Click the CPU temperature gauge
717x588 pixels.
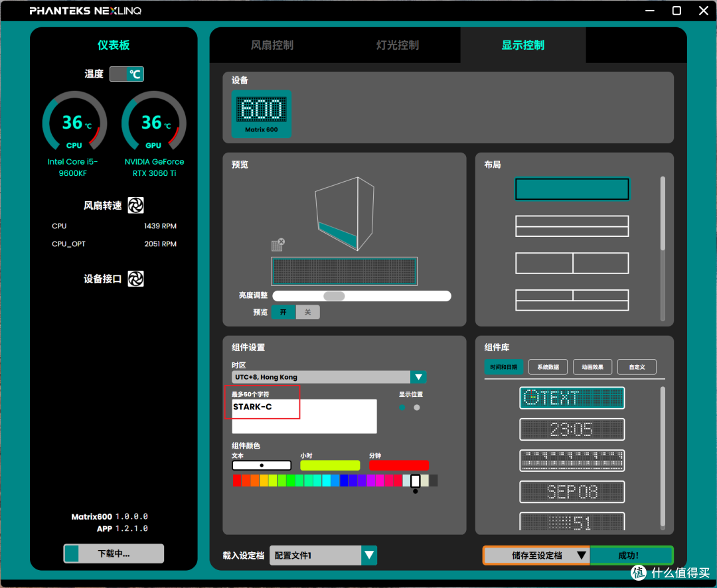click(74, 121)
